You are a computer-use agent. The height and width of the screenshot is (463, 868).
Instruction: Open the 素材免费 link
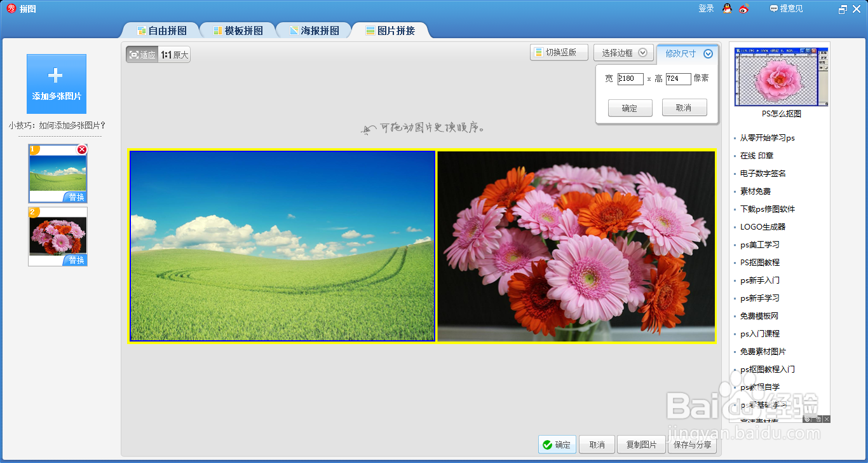tap(756, 191)
